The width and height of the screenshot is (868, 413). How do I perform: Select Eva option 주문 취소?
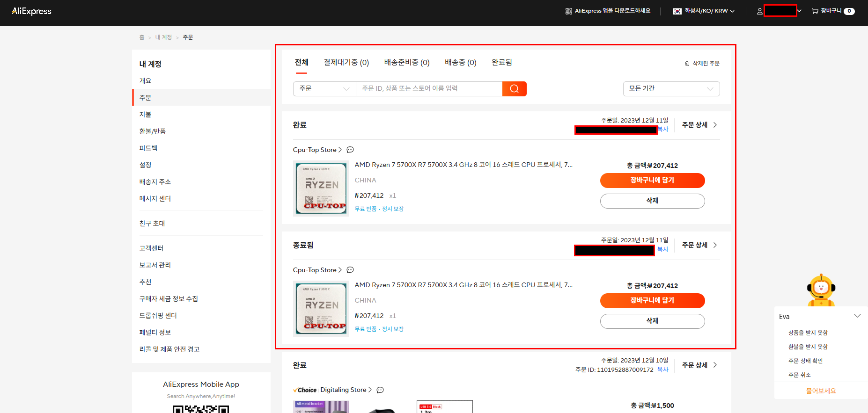799,375
